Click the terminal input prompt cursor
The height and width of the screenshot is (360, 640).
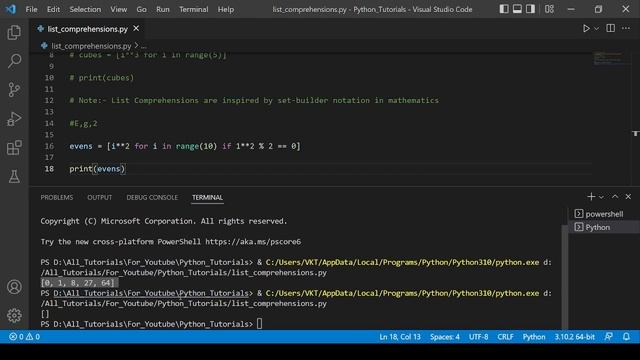tap(260, 324)
